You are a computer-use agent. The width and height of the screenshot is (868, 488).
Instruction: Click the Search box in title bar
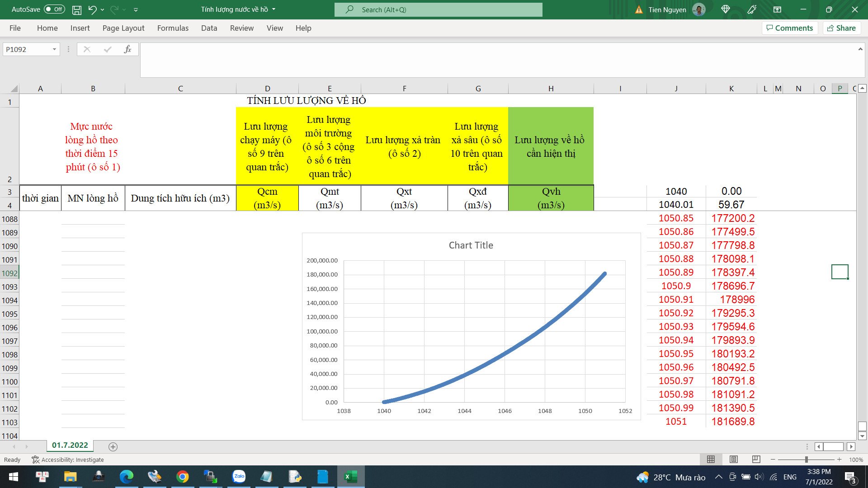coord(438,9)
